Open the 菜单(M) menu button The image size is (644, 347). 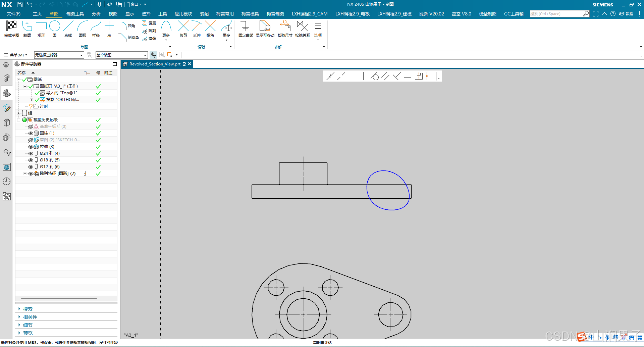[x=16, y=55]
